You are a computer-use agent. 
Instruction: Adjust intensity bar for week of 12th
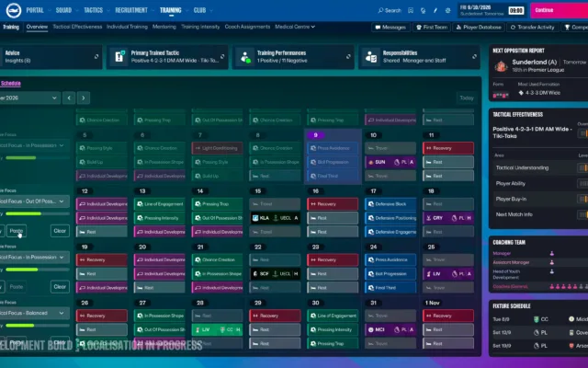pos(38,214)
